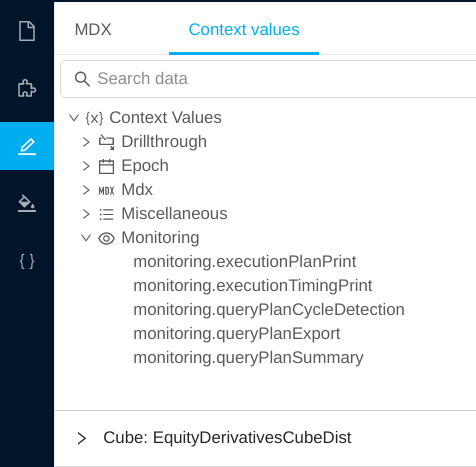Collapse the Context Values root node

point(74,118)
